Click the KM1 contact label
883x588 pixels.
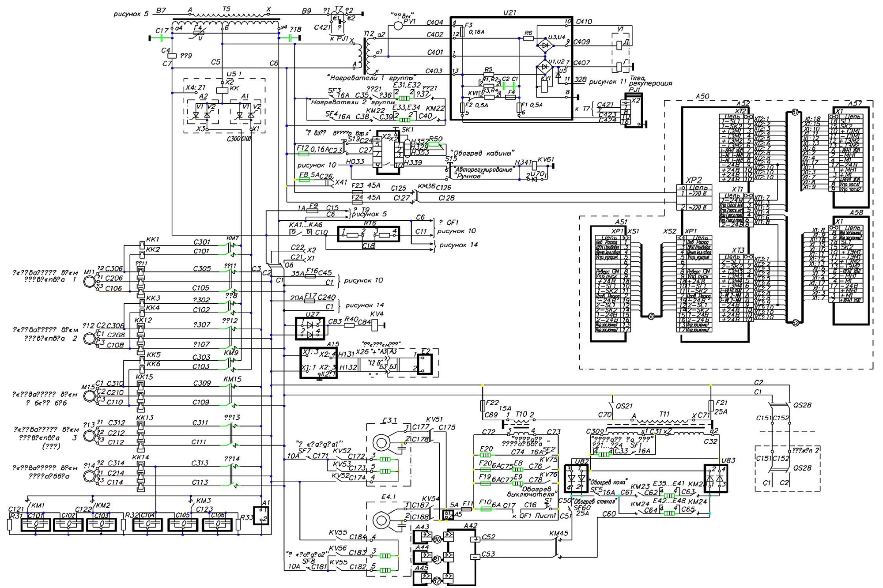[38, 505]
